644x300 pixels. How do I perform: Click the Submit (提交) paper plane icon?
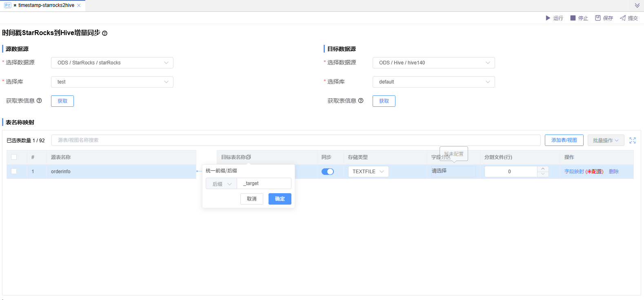point(623,18)
